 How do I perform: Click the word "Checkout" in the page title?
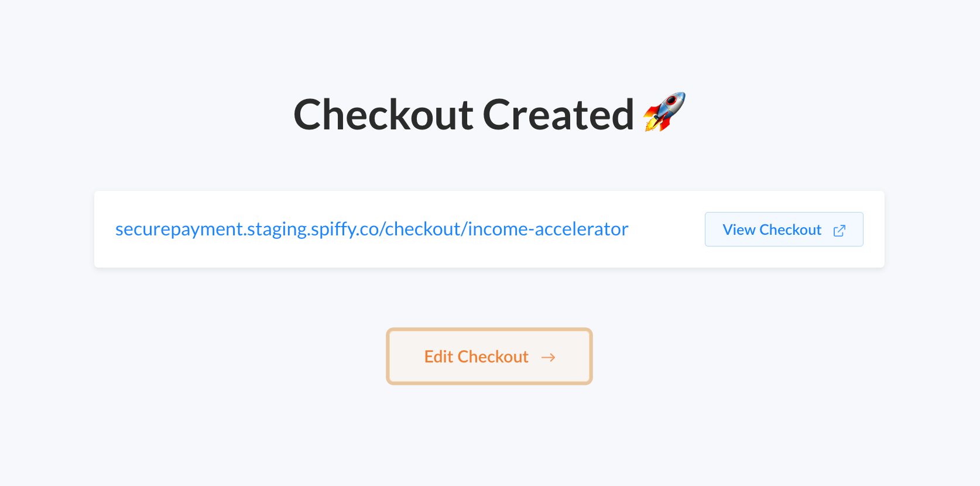[383, 114]
